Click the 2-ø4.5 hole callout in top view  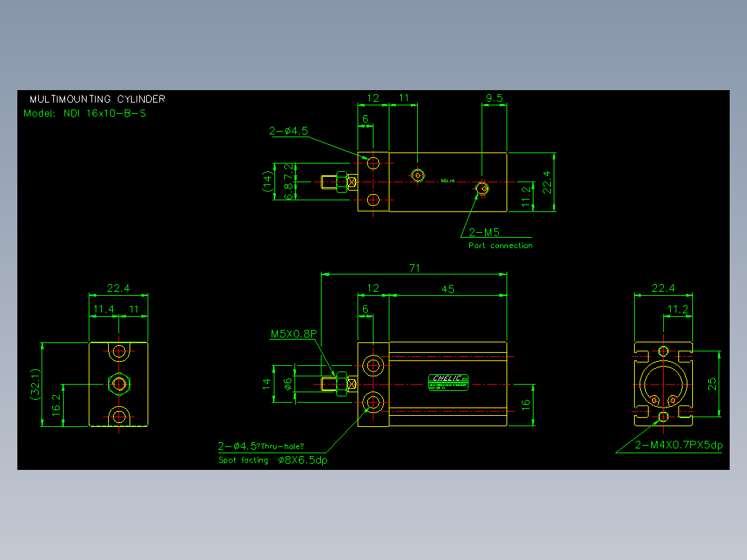(289, 130)
